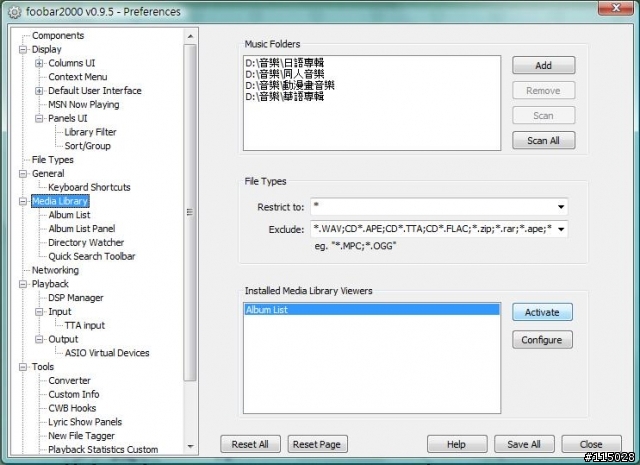
Task: Open Album List Panel page
Action: [82, 229]
